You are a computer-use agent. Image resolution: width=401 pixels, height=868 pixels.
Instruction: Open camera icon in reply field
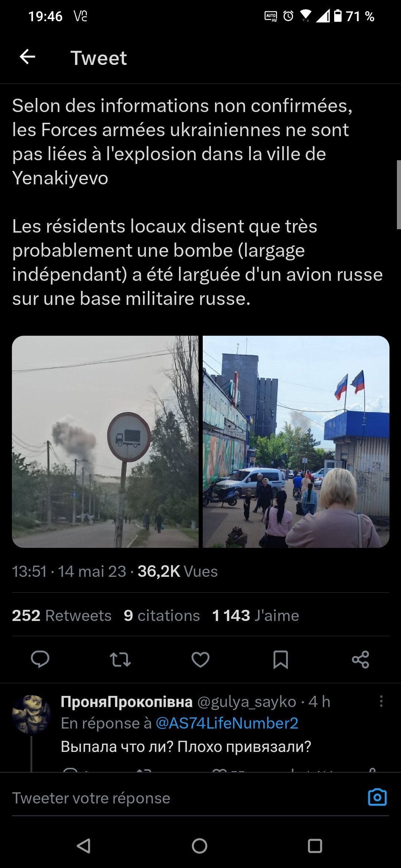[x=377, y=797]
